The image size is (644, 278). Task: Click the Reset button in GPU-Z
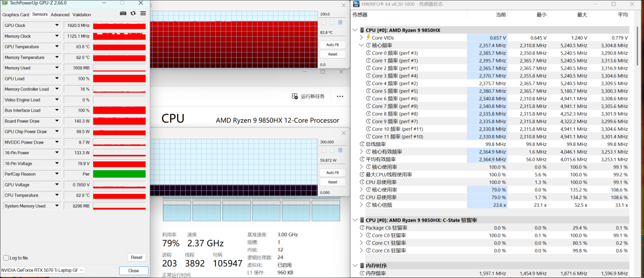pyautogui.click(x=136, y=258)
